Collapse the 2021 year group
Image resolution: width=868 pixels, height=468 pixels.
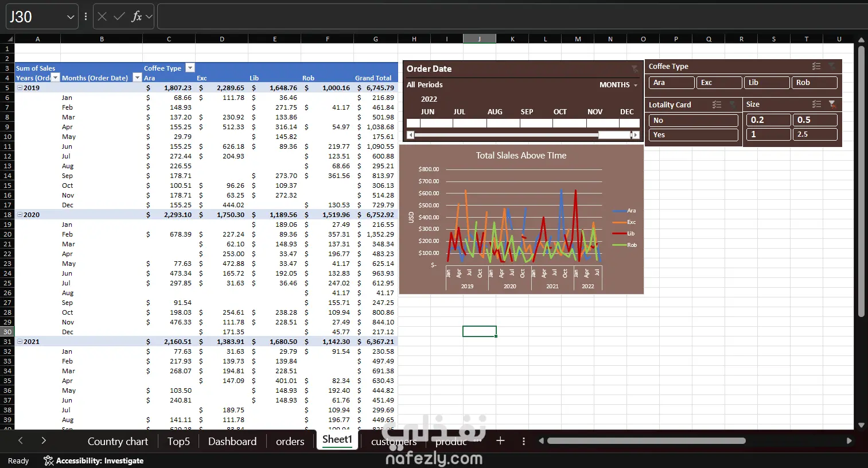pyautogui.click(x=20, y=342)
